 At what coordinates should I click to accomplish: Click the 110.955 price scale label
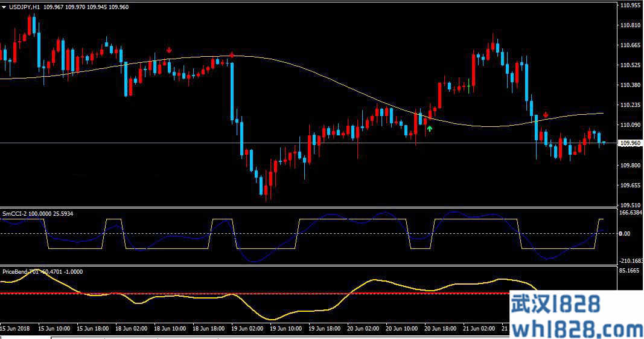630,5
